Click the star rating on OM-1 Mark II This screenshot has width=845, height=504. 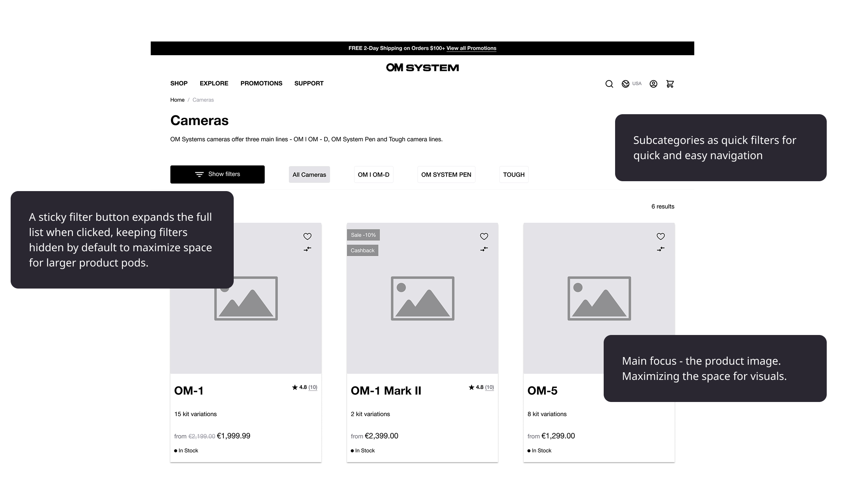(475, 387)
